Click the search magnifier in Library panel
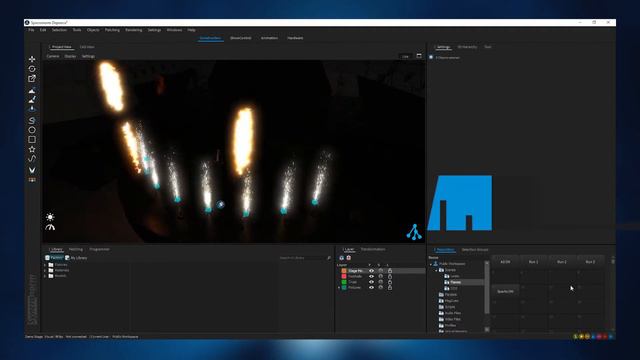Viewport: 640px width, 360px height. 329,258
